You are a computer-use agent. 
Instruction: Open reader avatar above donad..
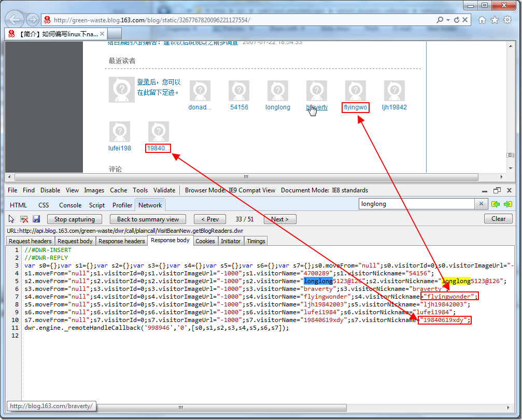pyautogui.click(x=200, y=91)
